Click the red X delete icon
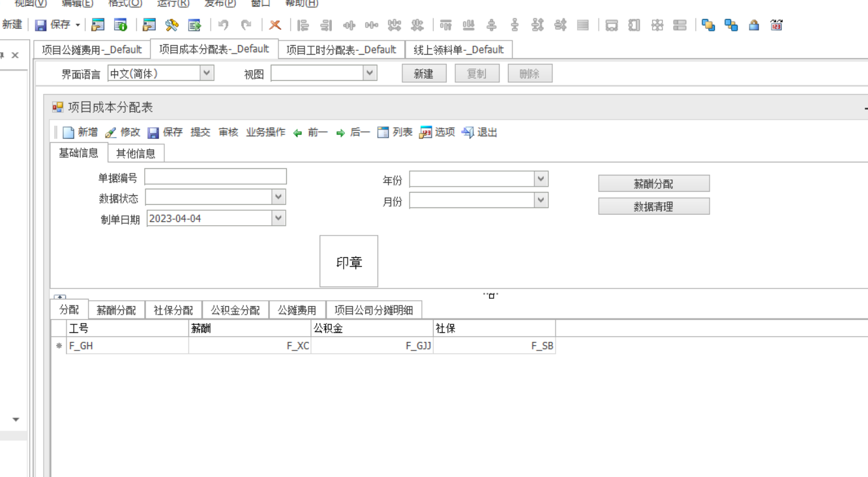Screen dimensions: 868x477 click(x=275, y=25)
